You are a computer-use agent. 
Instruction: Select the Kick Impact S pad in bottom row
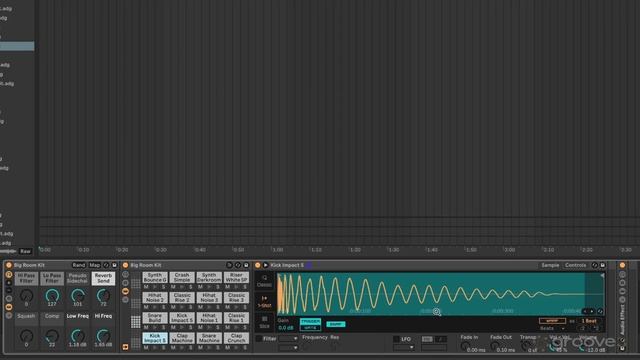(x=155, y=338)
